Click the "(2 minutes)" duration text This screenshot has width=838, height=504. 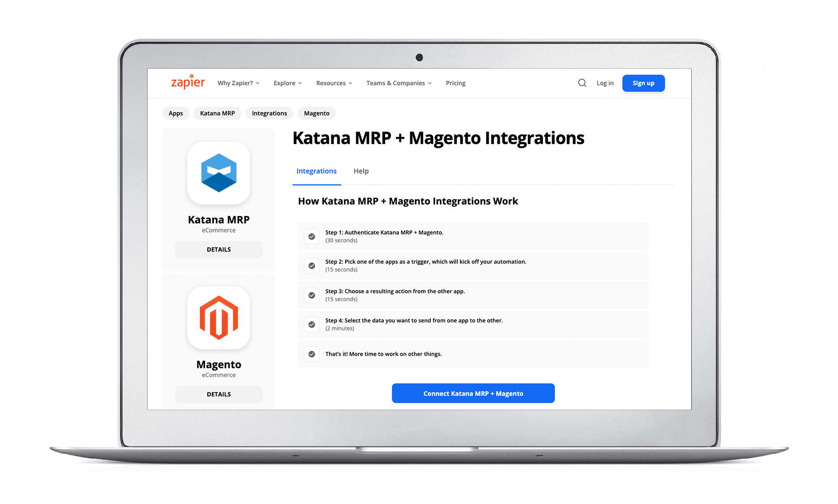[340, 329]
